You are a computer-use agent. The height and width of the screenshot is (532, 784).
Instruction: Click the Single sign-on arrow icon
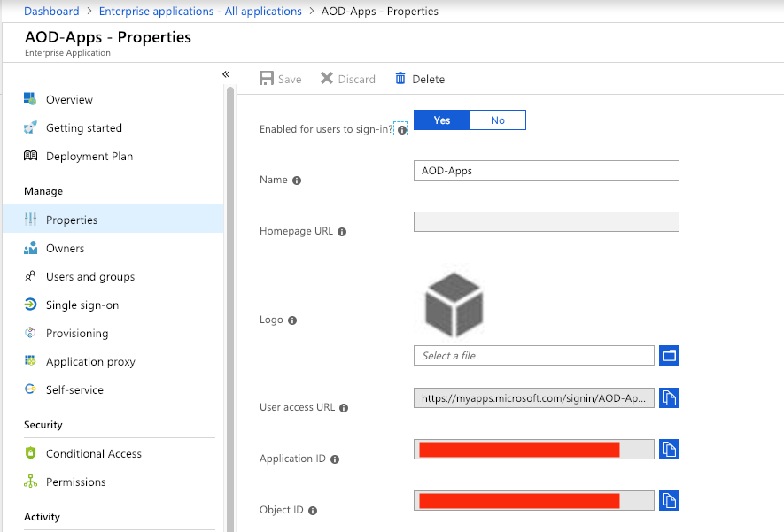pos(30,305)
